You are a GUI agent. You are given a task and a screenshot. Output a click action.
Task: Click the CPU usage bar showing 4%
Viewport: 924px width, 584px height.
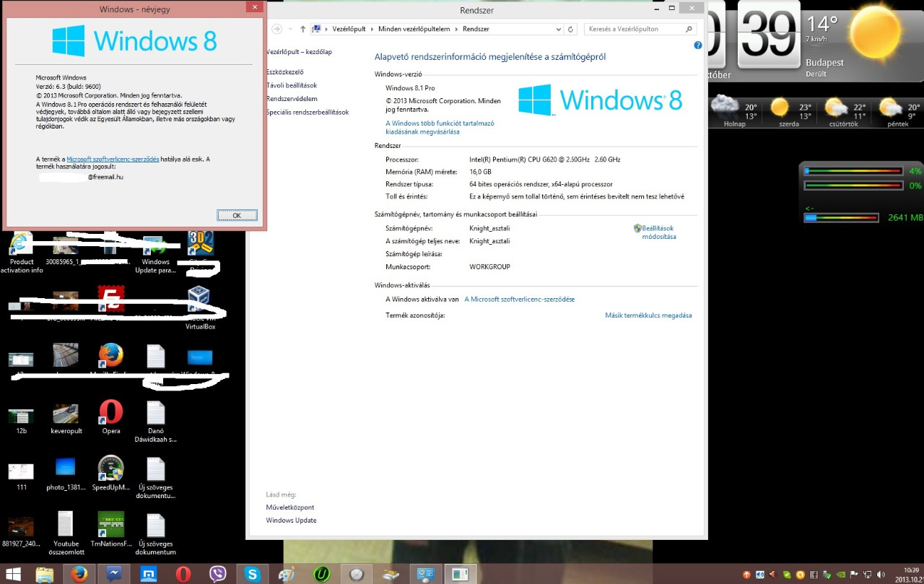[853, 171]
